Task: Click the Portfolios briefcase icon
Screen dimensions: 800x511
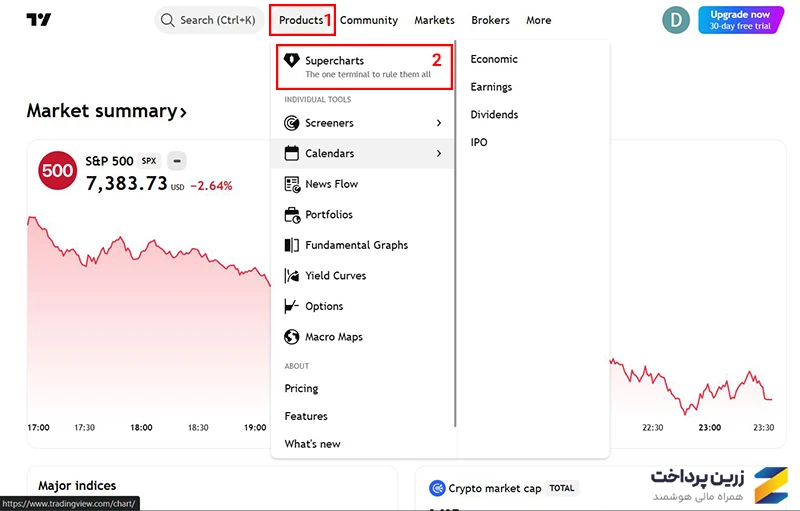Action: click(x=292, y=215)
